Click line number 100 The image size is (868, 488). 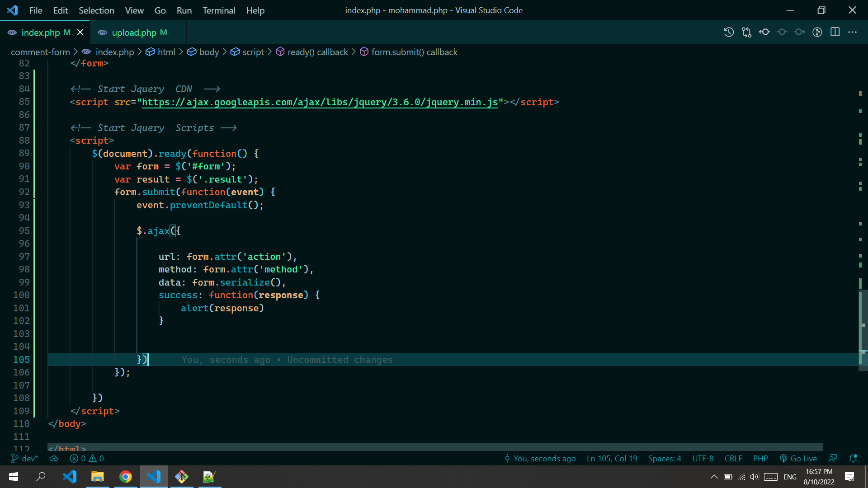click(x=21, y=295)
